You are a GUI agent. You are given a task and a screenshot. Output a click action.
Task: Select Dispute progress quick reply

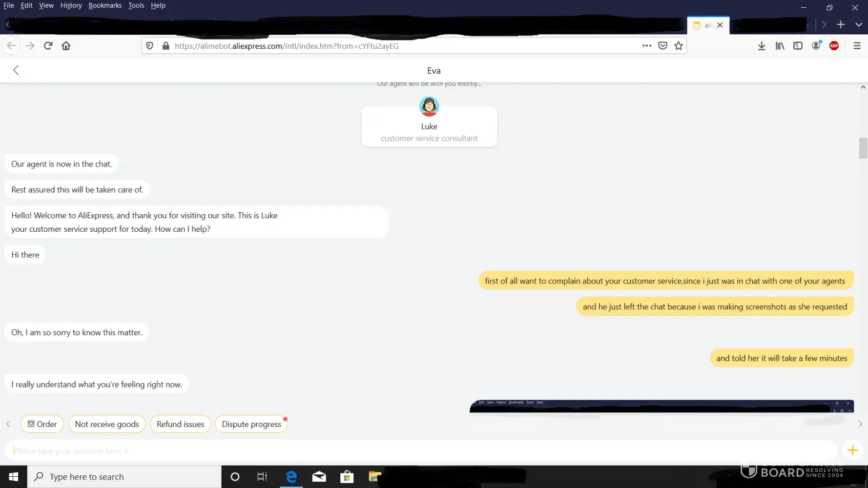click(x=251, y=424)
